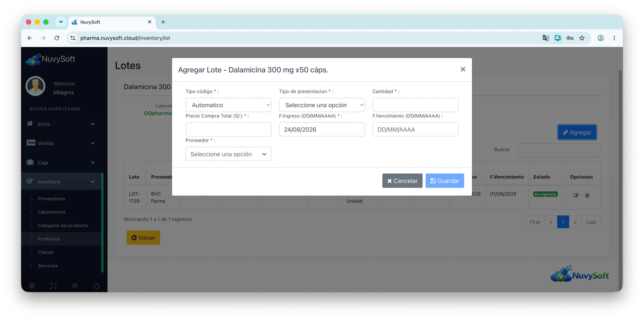Click the Google Translate icon in address bar

point(546,38)
